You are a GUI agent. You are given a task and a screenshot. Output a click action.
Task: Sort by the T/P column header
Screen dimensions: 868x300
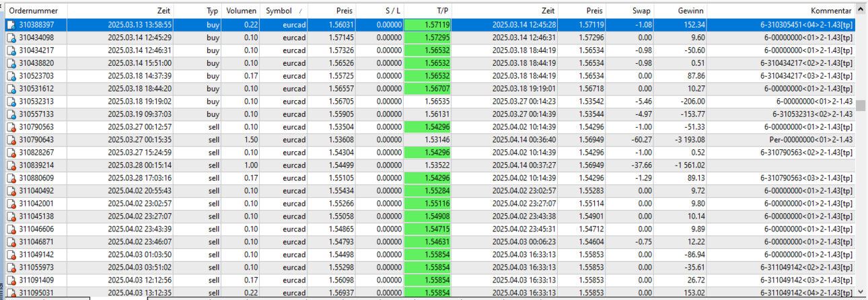428,11
